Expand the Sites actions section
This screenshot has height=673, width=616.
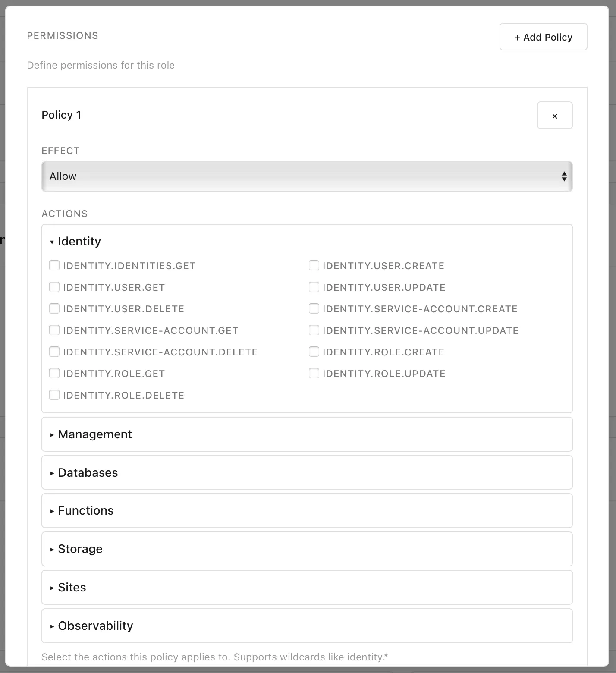(68, 587)
